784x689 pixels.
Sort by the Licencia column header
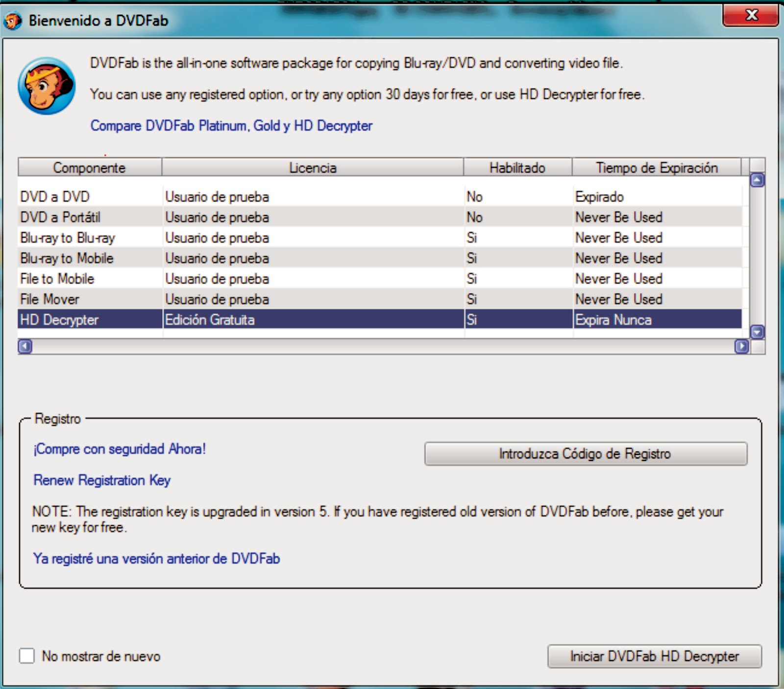(x=313, y=167)
